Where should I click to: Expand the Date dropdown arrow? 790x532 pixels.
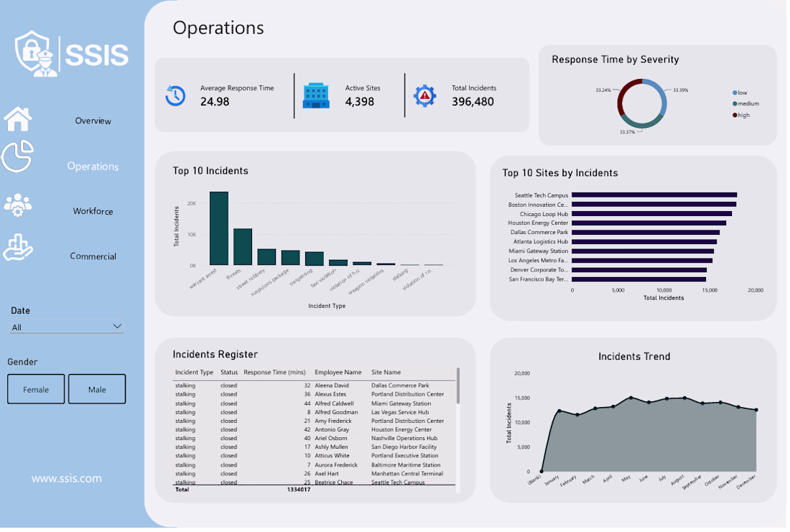[117, 327]
